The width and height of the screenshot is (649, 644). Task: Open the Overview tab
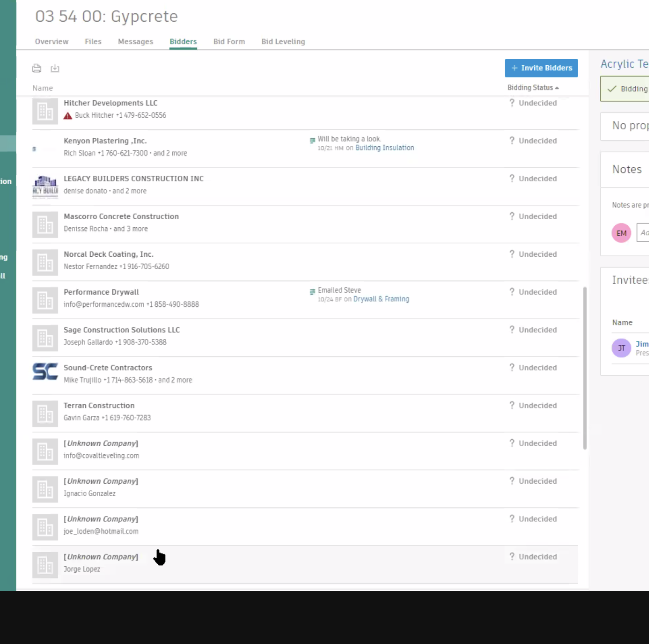click(52, 41)
